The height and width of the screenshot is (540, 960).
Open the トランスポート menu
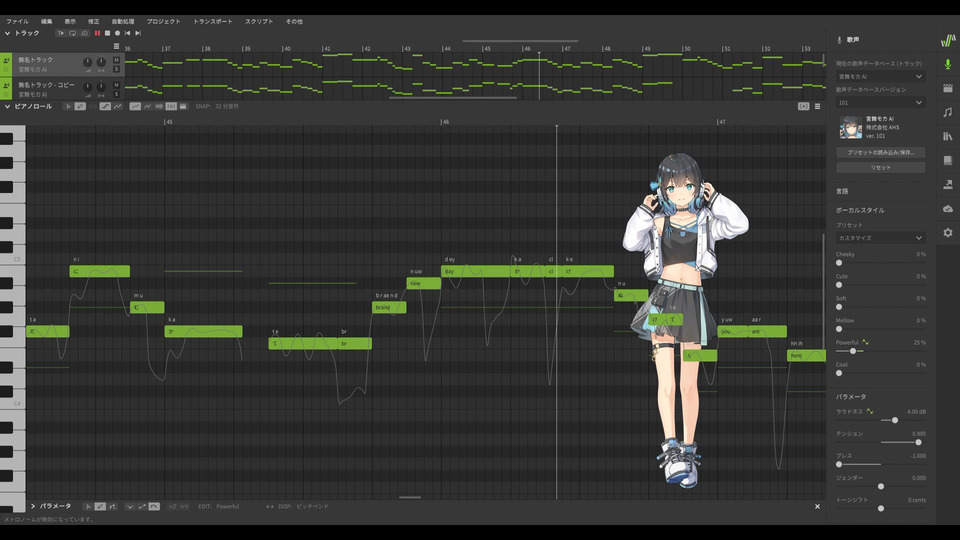(x=213, y=21)
